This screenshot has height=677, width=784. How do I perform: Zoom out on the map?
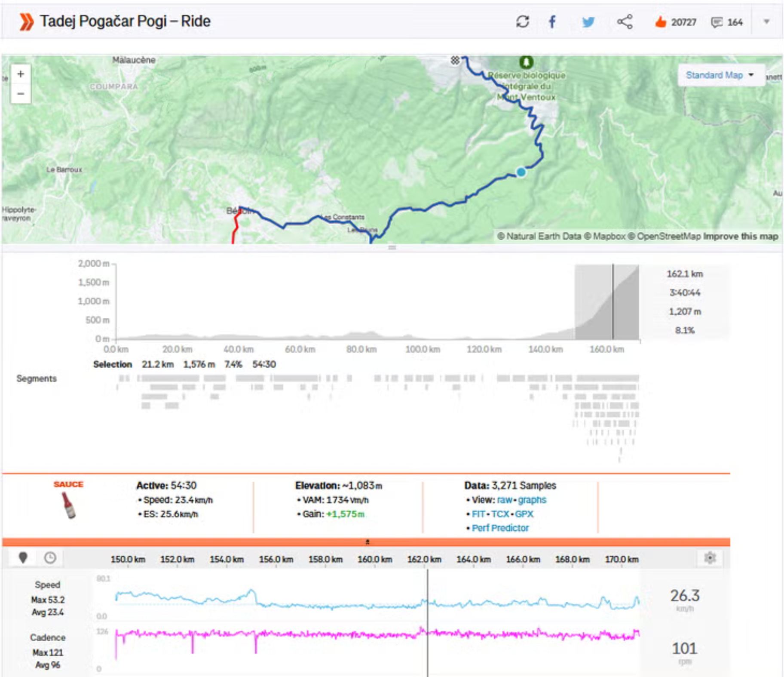click(x=21, y=94)
